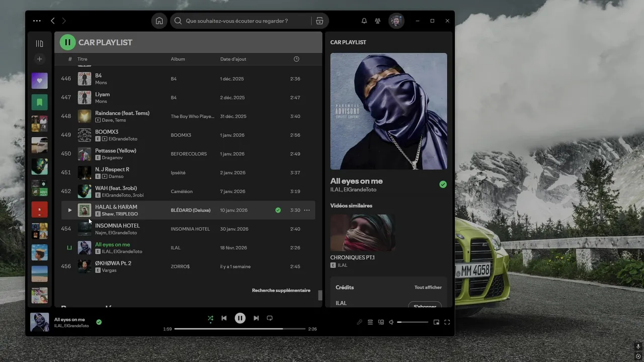644x362 pixels.
Task: Sort by the duration clock column icon
Action: point(296,59)
